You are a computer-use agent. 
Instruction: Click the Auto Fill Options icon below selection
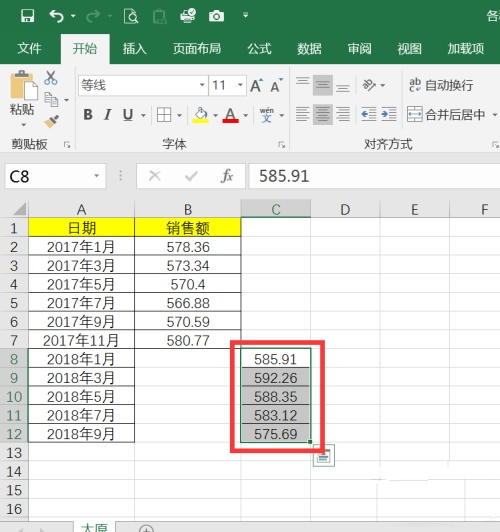324,456
